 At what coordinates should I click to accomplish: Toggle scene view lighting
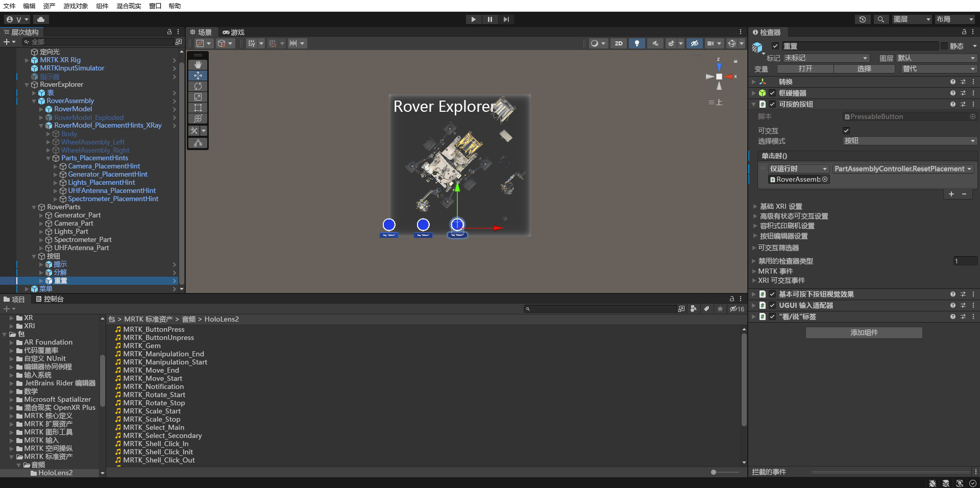click(x=636, y=43)
